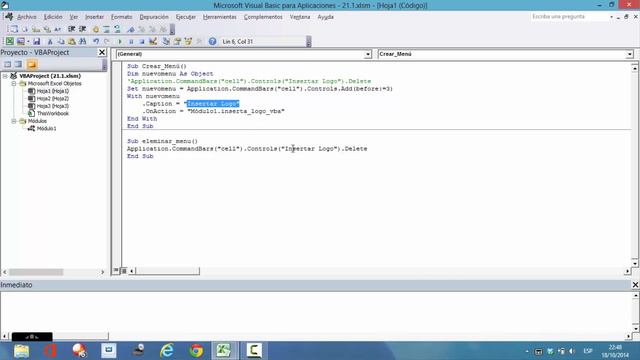Image resolution: width=640 pixels, height=360 pixels.
Task: Click the Parameter Info icon
Action: click(x=47, y=29)
